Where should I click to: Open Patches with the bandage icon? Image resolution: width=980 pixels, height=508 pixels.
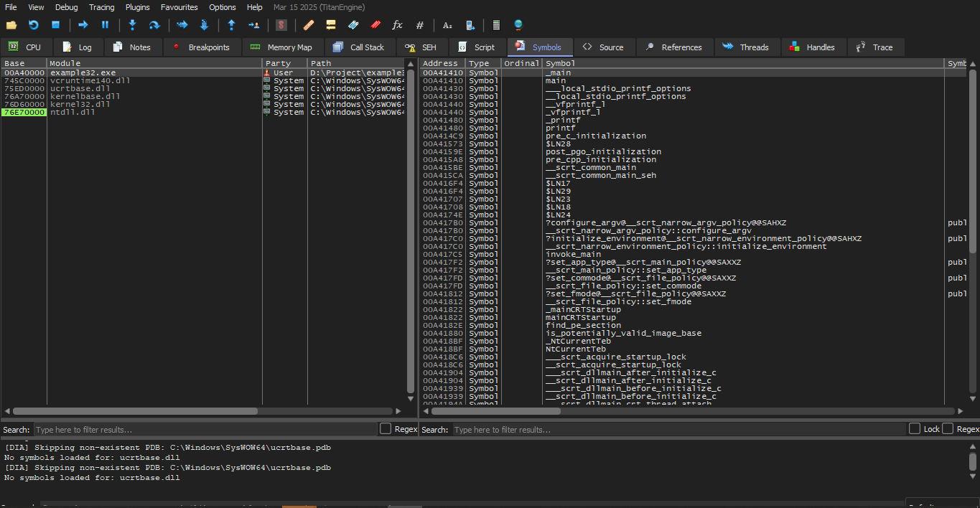[309, 25]
